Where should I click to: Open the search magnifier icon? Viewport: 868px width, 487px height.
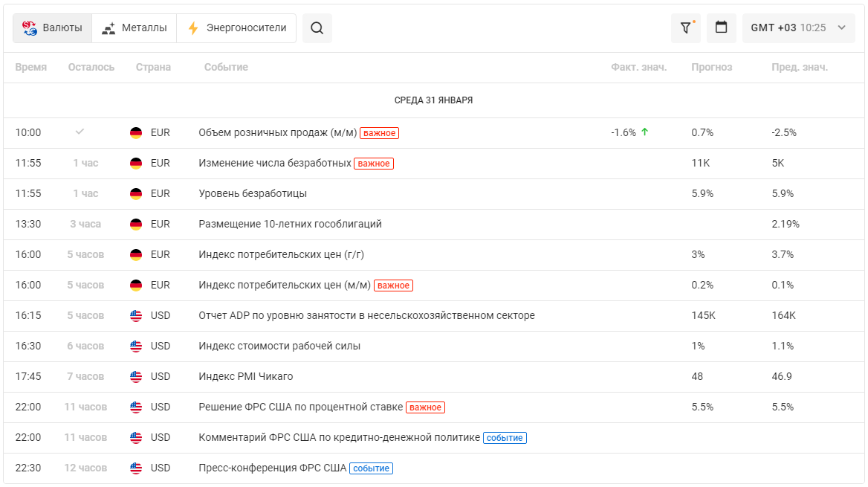coord(317,28)
